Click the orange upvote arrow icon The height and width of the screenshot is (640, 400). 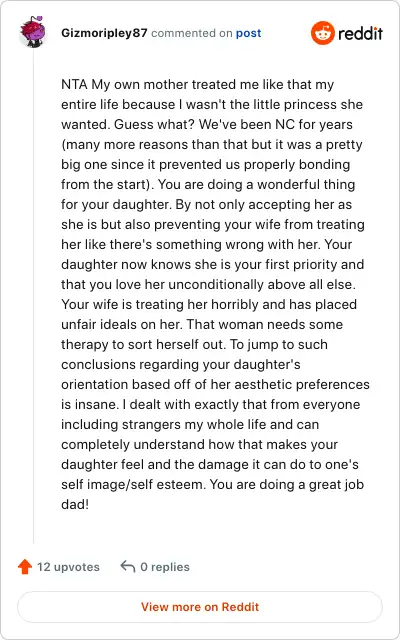(25, 567)
